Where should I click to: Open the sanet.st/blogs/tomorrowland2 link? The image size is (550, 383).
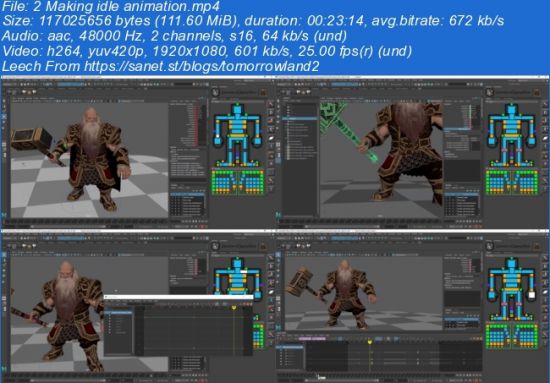(x=201, y=66)
